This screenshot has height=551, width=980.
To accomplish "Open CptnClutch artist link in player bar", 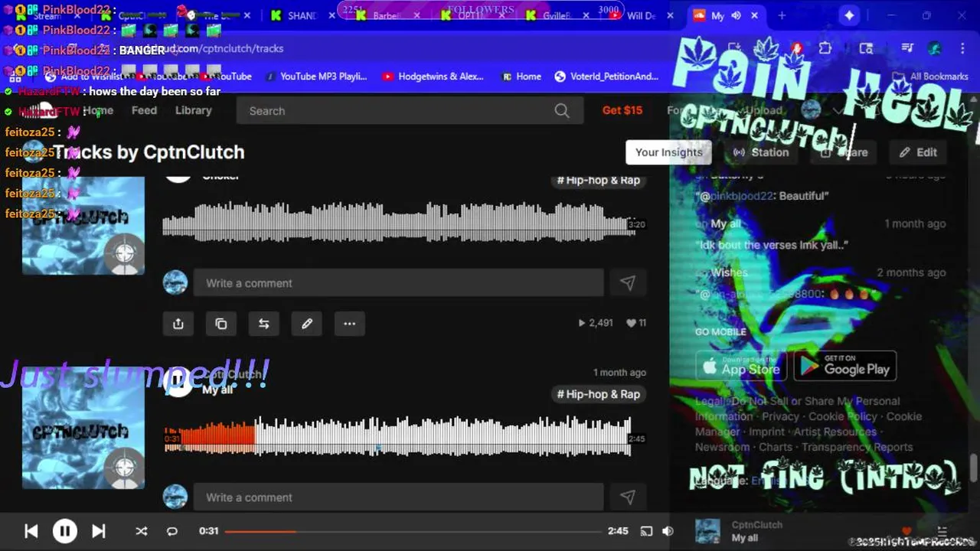I will tap(757, 525).
